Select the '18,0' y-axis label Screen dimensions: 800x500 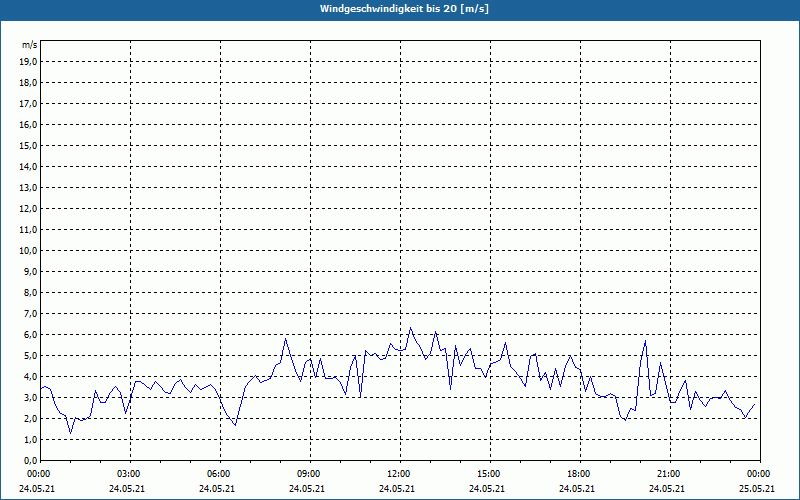pos(29,83)
